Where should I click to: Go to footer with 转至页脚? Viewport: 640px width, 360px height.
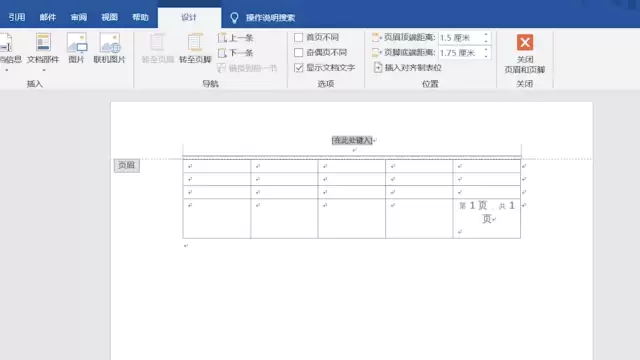(195, 48)
